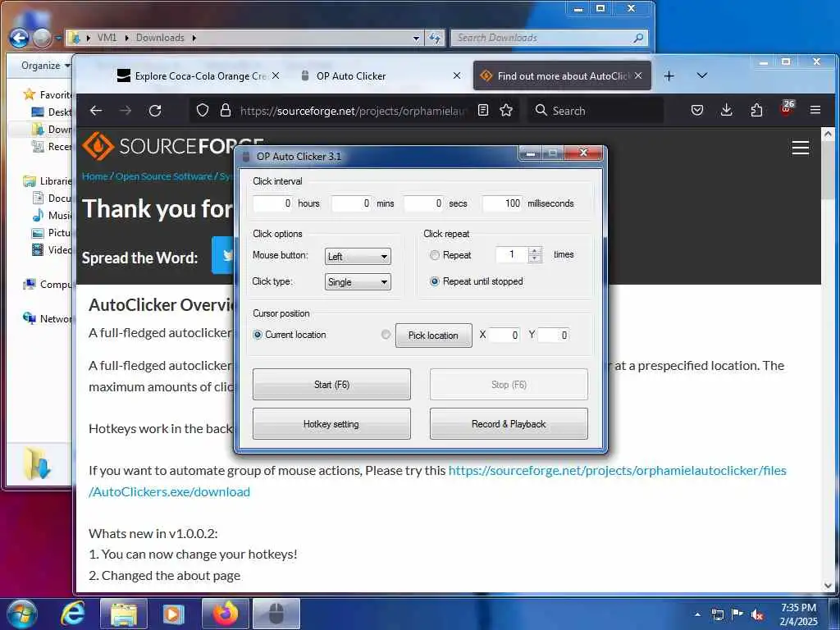Open the Firefox application menu

(x=815, y=111)
